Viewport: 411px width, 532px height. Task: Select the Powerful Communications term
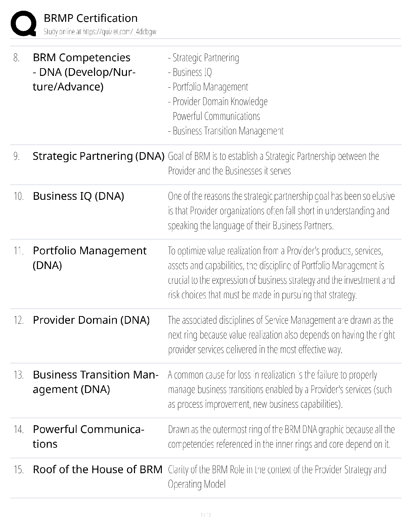pos(88,437)
